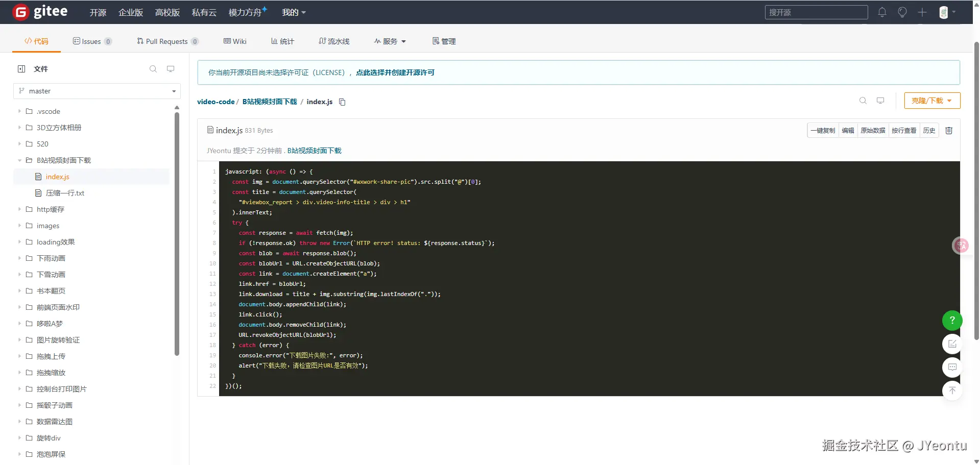The height and width of the screenshot is (465, 980).
Task: Collapse the file panel sidebar icon
Action: pyautogui.click(x=21, y=69)
